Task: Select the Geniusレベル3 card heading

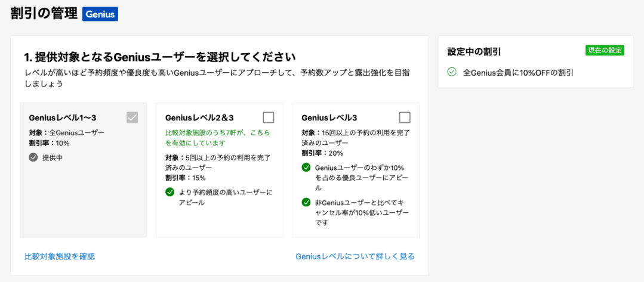Action: coord(329,118)
